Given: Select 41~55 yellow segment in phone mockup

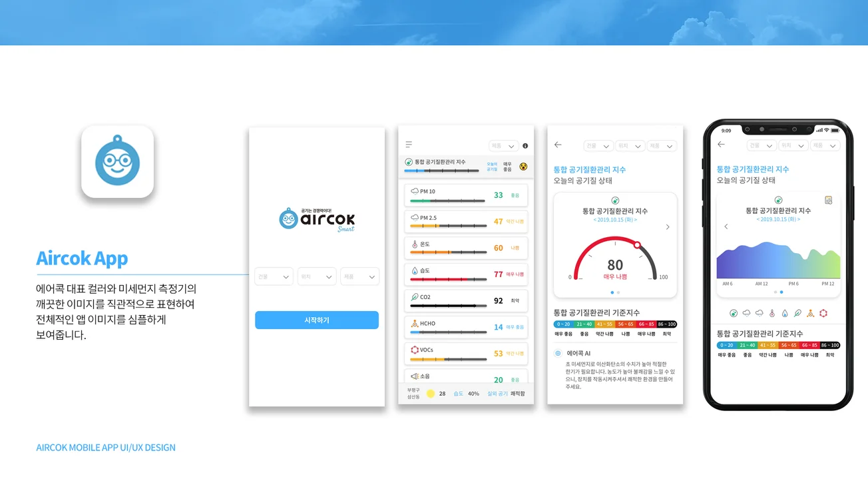Looking at the screenshot, I should click(767, 345).
